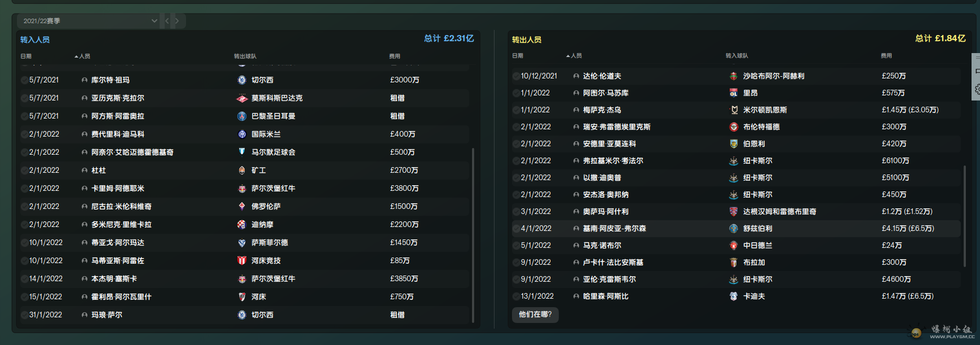
Task: Go to previous season with left arrow
Action: (x=167, y=21)
